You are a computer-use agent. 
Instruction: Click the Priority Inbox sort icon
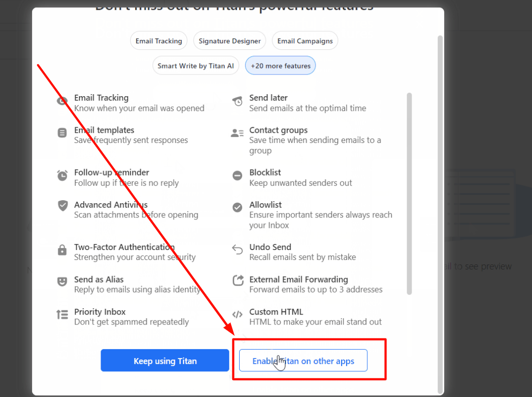pos(62,315)
